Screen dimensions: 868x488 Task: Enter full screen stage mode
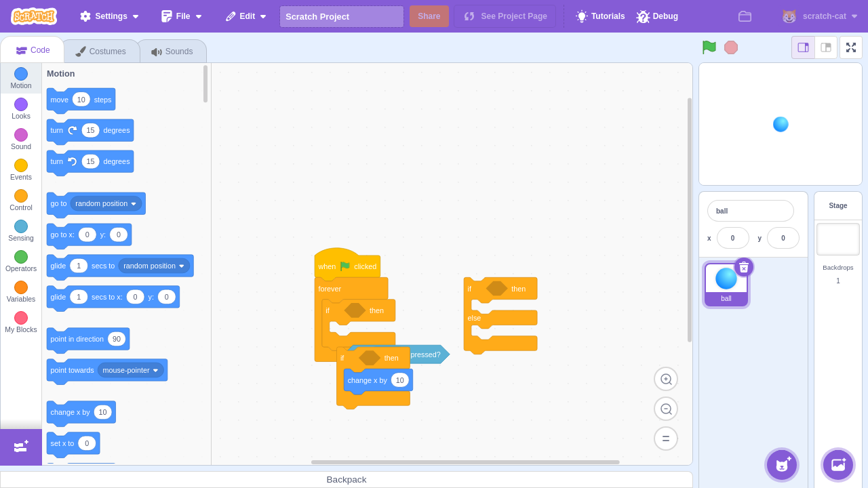[x=851, y=47]
